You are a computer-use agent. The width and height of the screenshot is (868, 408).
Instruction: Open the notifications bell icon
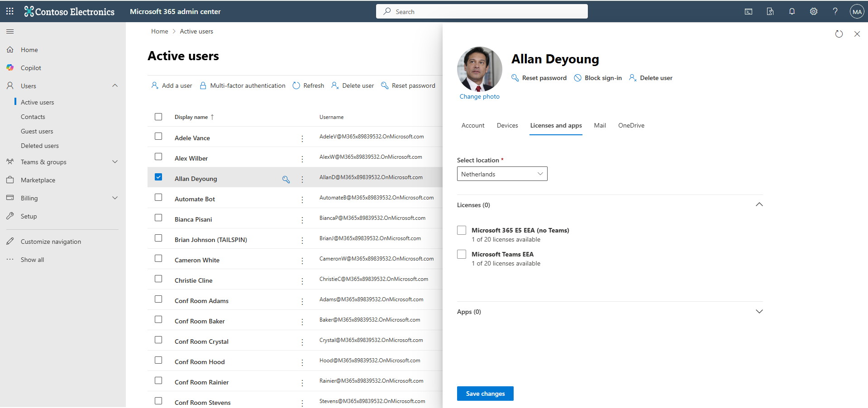(792, 11)
